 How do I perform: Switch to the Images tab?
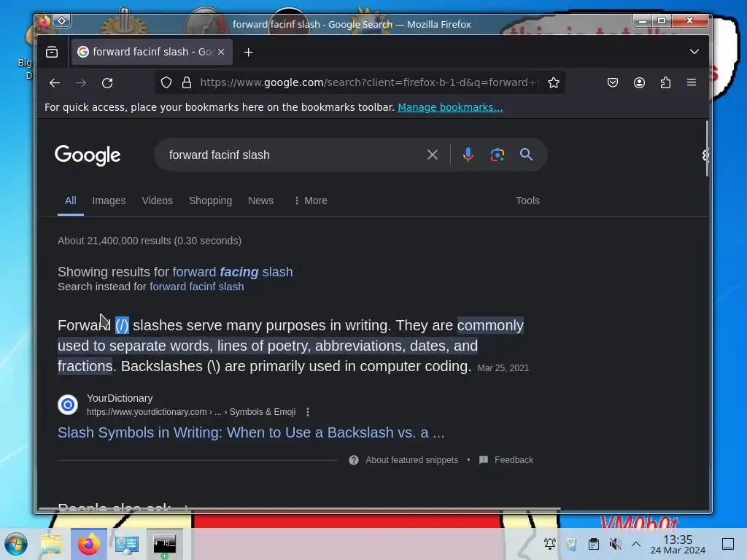pos(109,201)
